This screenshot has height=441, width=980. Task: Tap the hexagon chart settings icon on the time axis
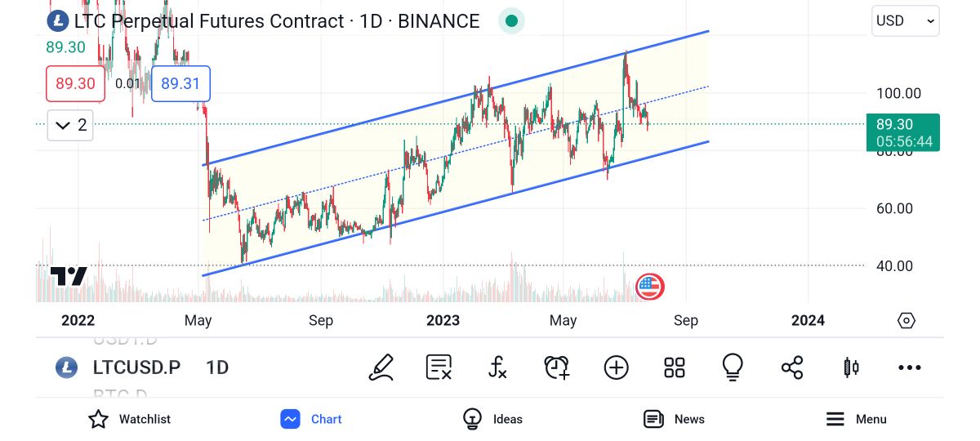pos(906,320)
